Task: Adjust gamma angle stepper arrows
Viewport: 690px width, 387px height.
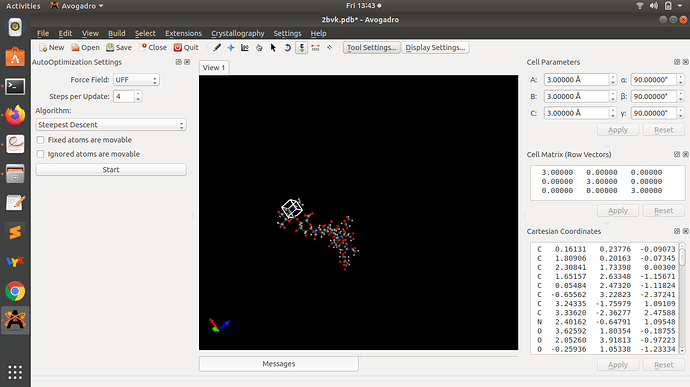Action: point(680,113)
